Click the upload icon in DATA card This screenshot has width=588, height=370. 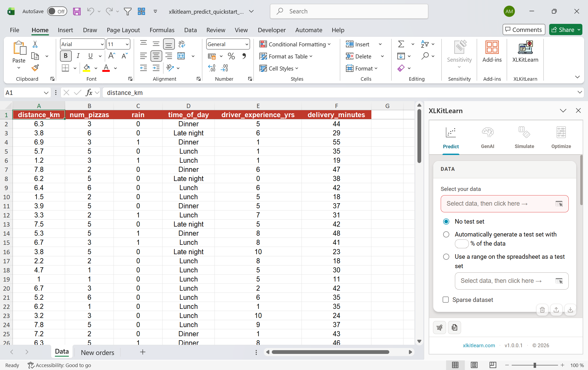coord(556,310)
